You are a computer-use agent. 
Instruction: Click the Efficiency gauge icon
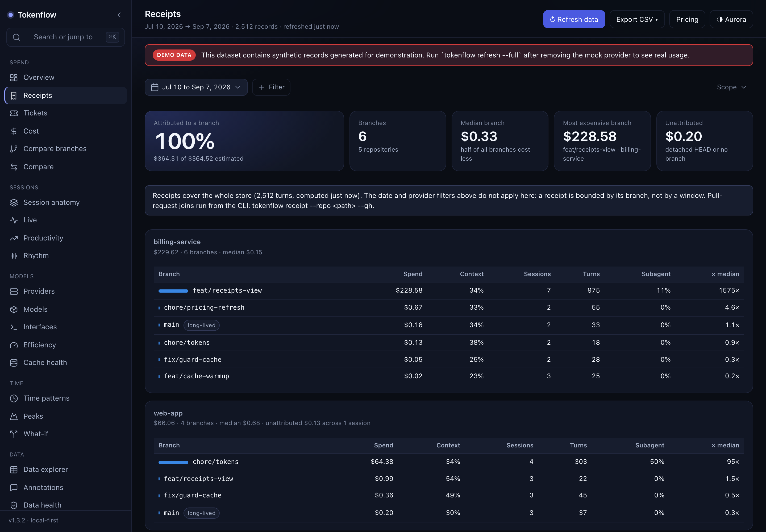(14, 345)
